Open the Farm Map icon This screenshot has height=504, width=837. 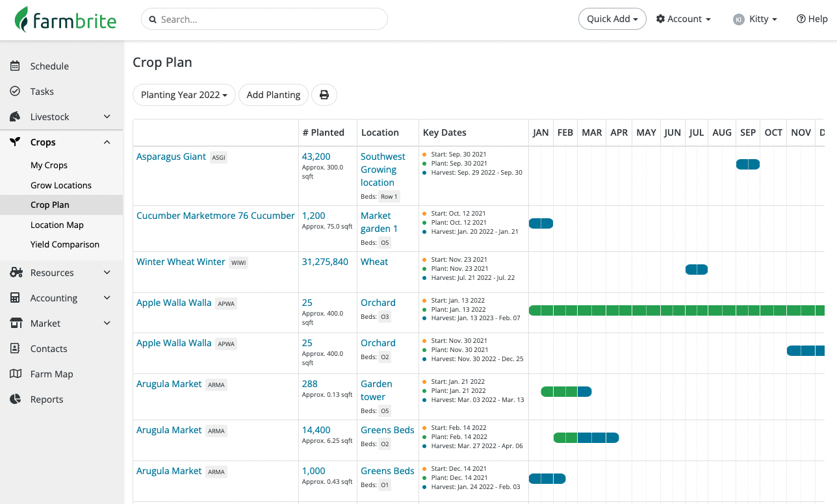click(16, 373)
